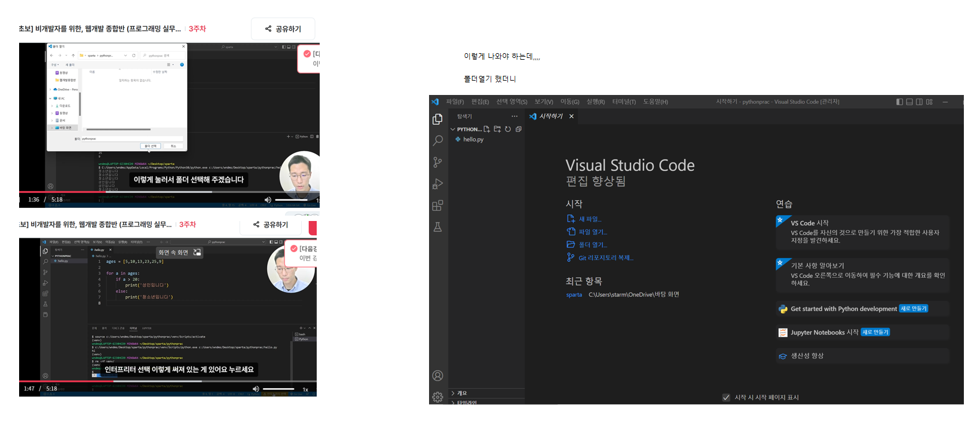Image resolution: width=980 pixels, height=439 pixels.
Task: Open the 터미널(T) menu
Action: pyautogui.click(x=624, y=102)
